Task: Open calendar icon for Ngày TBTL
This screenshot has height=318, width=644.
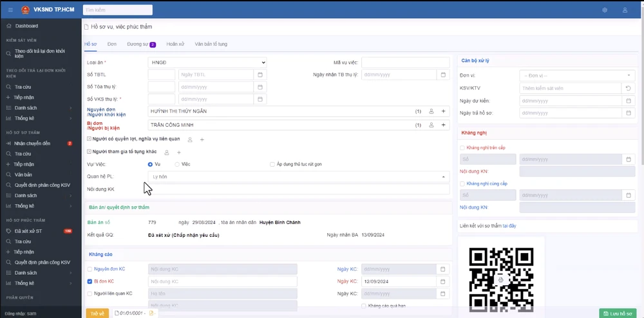Action: [260, 75]
